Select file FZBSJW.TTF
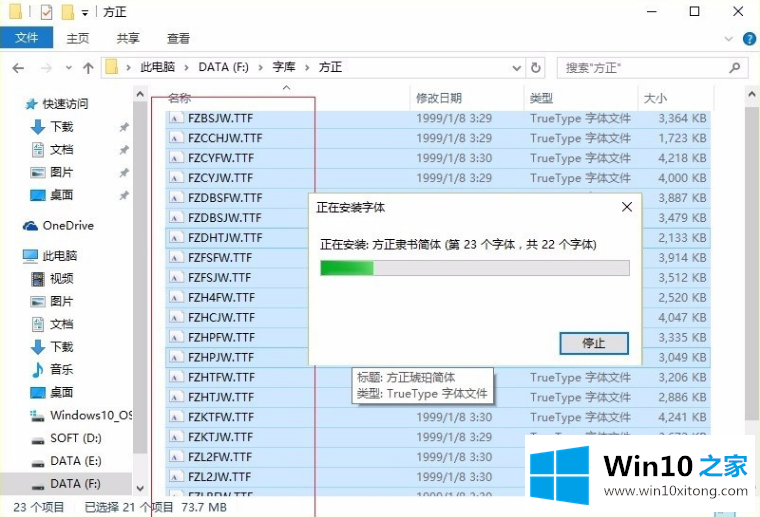760x517 pixels. (x=221, y=118)
